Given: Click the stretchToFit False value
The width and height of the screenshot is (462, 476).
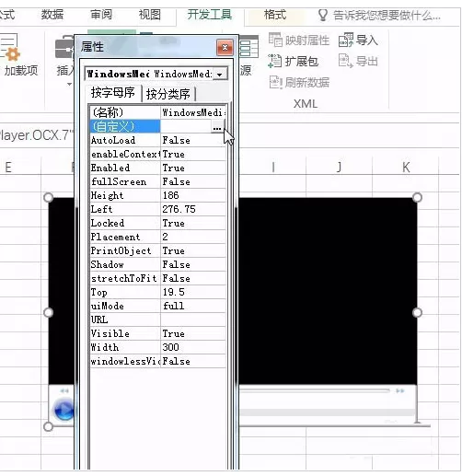Looking at the screenshot, I should pos(193,278).
